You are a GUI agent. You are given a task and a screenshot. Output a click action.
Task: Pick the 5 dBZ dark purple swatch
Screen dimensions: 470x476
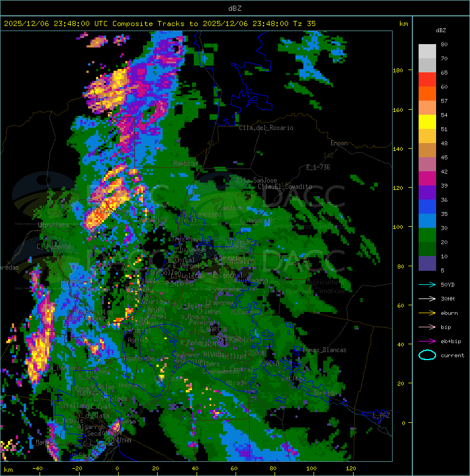pos(427,263)
